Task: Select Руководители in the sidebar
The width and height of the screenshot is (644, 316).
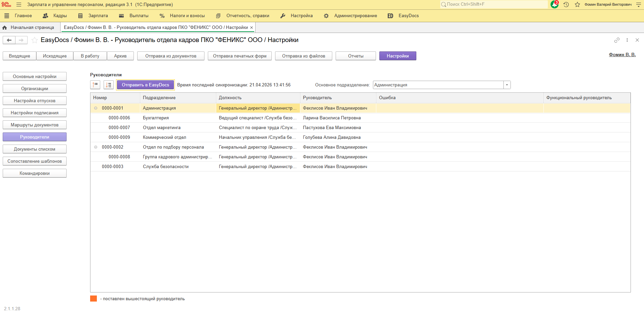Action: coord(35,137)
